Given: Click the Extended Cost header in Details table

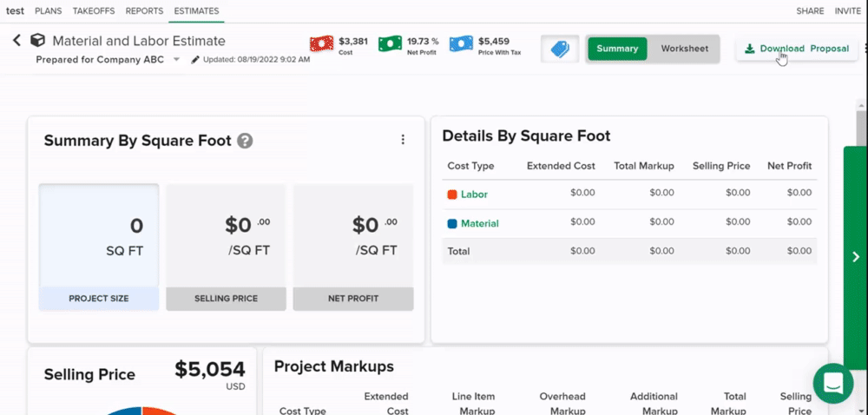Looking at the screenshot, I should pos(561,166).
